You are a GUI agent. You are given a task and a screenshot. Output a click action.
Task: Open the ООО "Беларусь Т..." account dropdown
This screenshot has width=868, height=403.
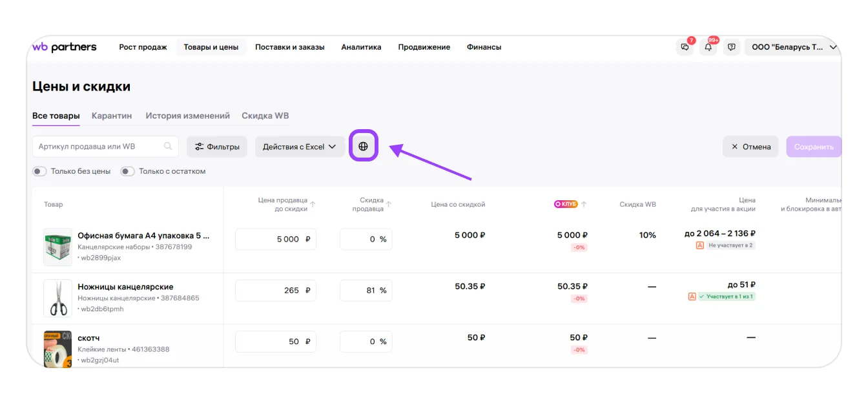(794, 47)
